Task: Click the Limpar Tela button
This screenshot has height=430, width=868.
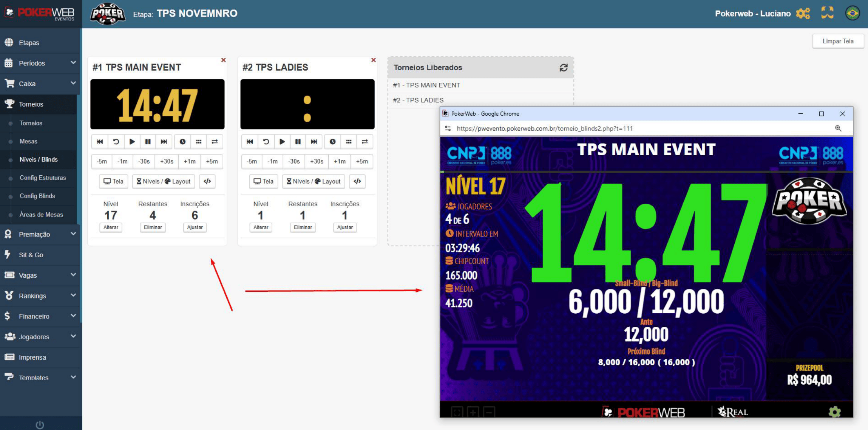Action: (x=837, y=41)
